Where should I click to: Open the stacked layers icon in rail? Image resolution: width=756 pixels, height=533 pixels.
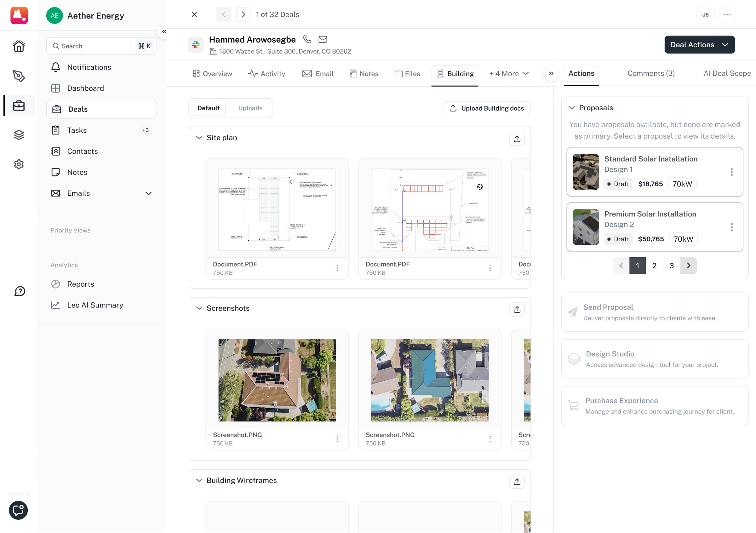[x=19, y=135]
